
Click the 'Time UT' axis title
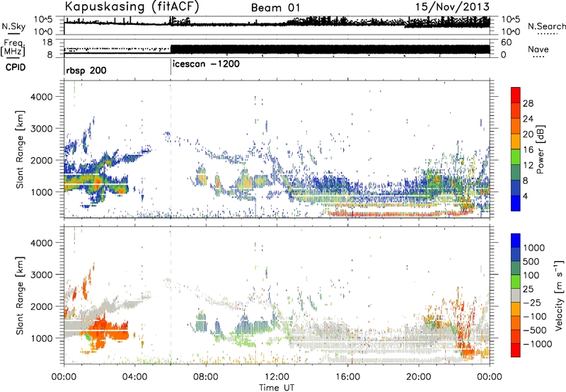pos(277,387)
